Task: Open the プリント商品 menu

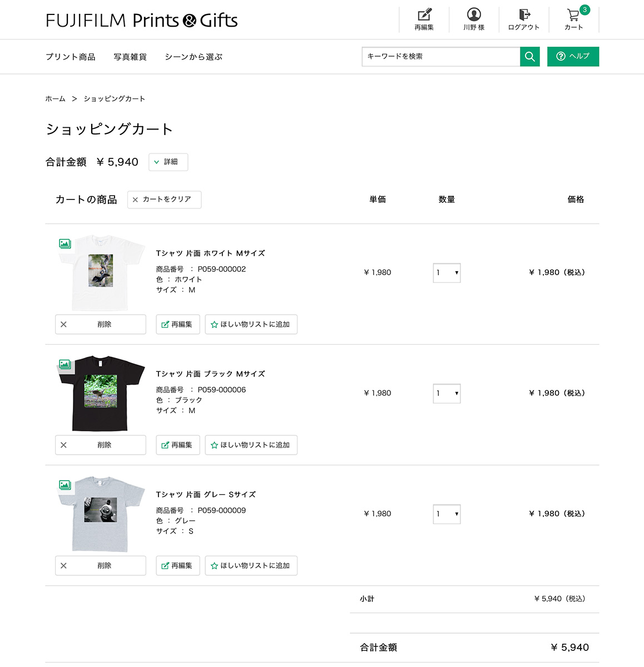Action: (x=71, y=57)
